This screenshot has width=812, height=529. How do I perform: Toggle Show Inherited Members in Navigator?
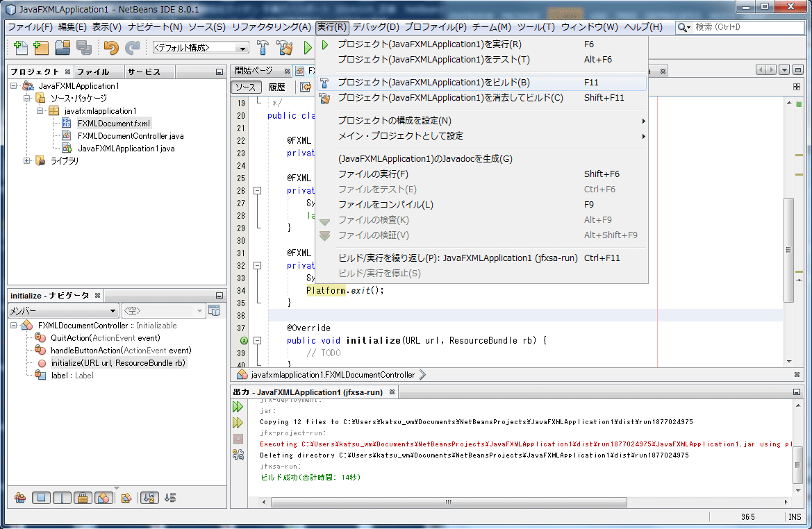(20, 498)
